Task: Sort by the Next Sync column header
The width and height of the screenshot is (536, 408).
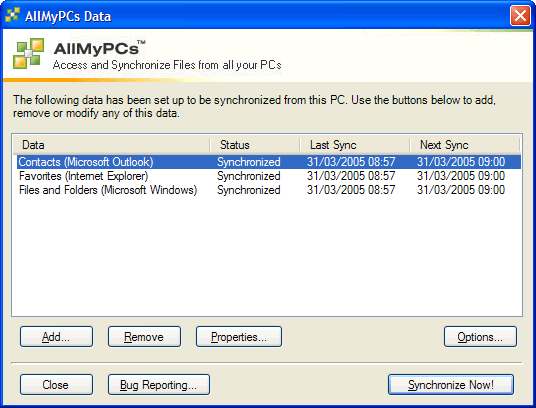Action: pos(465,145)
